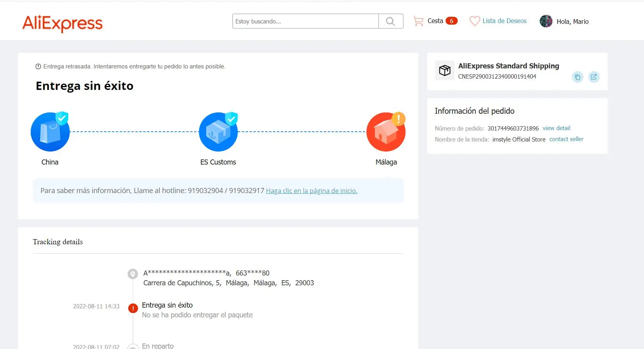
Task: Click the 'Málaga' stage label
Action: (x=386, y=162)
